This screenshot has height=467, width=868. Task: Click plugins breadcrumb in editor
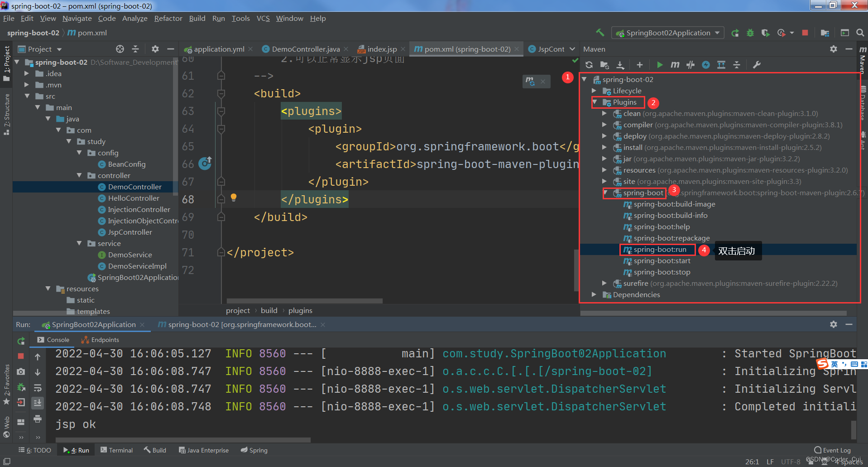[x=300, y=311]
